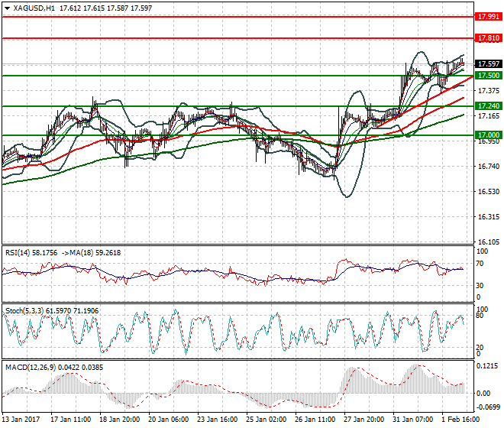Click the 27 Jan 20:00 time label
This screenshot has height=428, width=504.
[363, 420]
